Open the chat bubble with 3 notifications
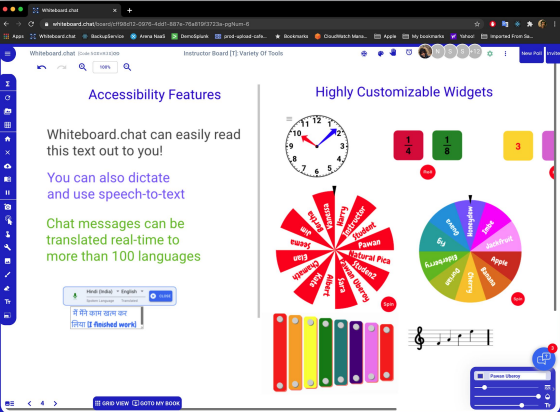This screenshot has height=412, width=560. 544,358
